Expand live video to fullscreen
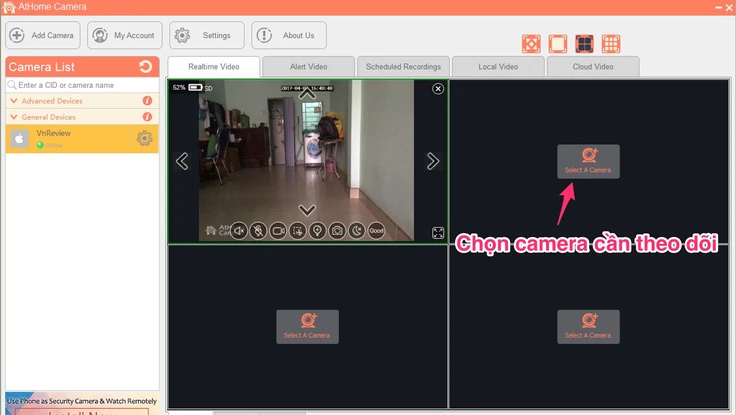 coord(438,233)
